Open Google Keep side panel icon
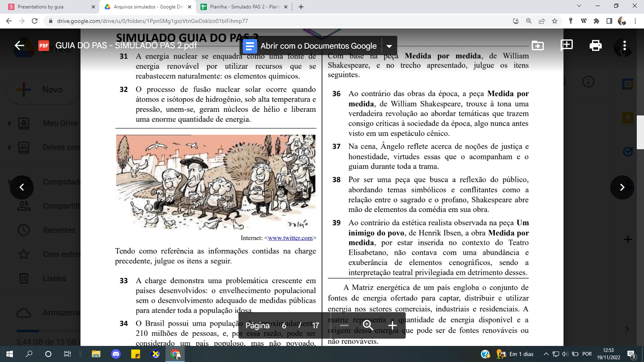The width and height of the screenshot is (644, 362). [x=628, y=118]
